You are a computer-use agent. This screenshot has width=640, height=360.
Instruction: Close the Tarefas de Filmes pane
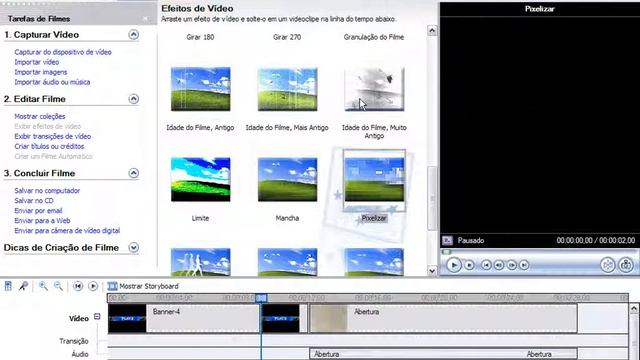[x=145, y=19]
